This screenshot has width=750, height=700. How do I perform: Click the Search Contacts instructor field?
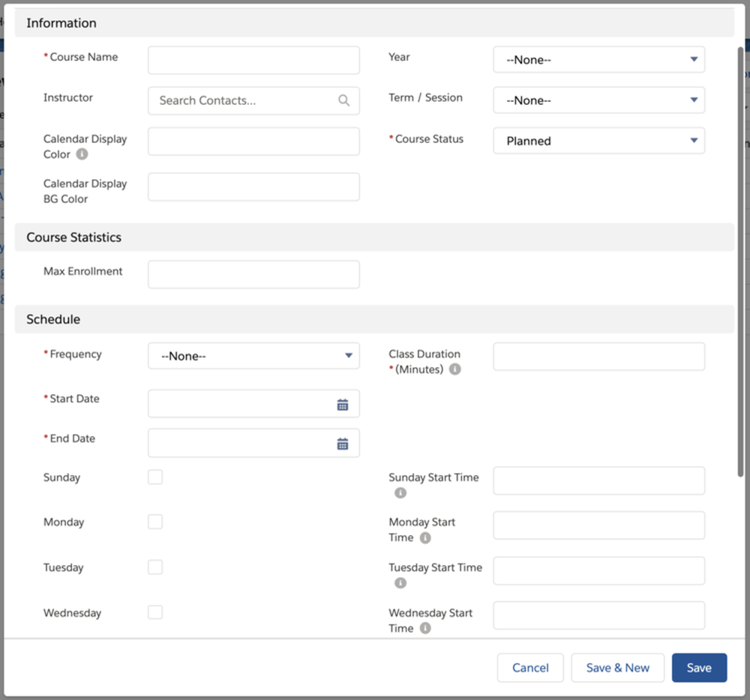[x=253, y=101]
